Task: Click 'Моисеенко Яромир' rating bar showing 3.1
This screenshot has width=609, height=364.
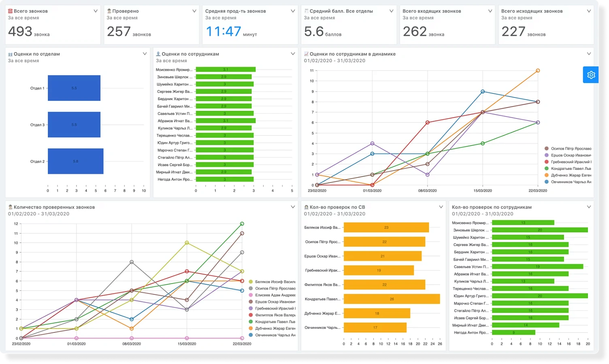Action: point(226,70)
